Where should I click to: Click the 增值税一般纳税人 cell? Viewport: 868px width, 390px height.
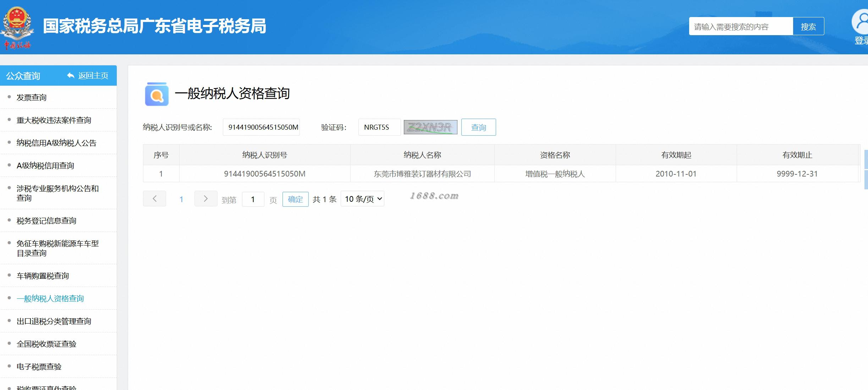(555, 174)
